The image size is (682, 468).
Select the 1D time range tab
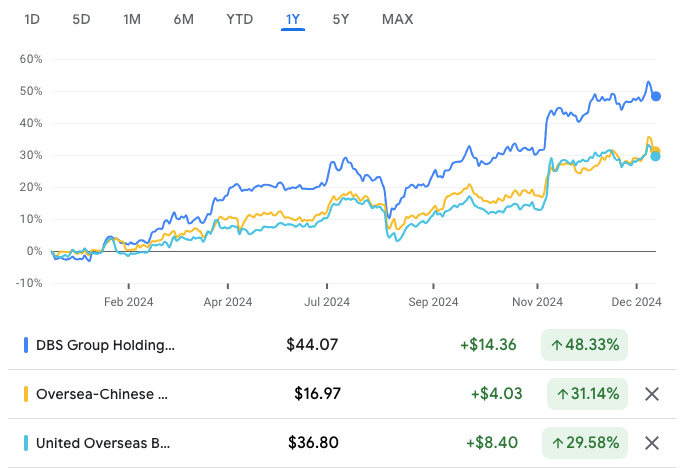(x=32, y=19)
